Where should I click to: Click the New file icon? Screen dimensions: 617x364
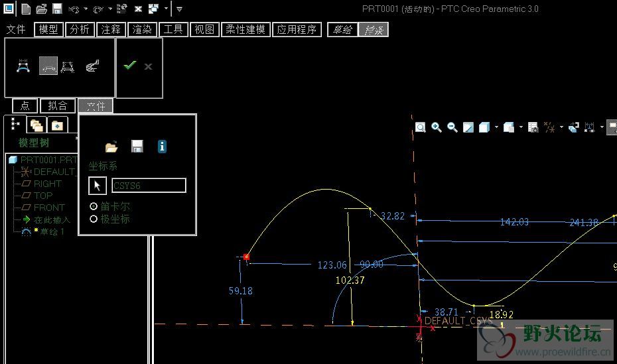click(26, 9)
